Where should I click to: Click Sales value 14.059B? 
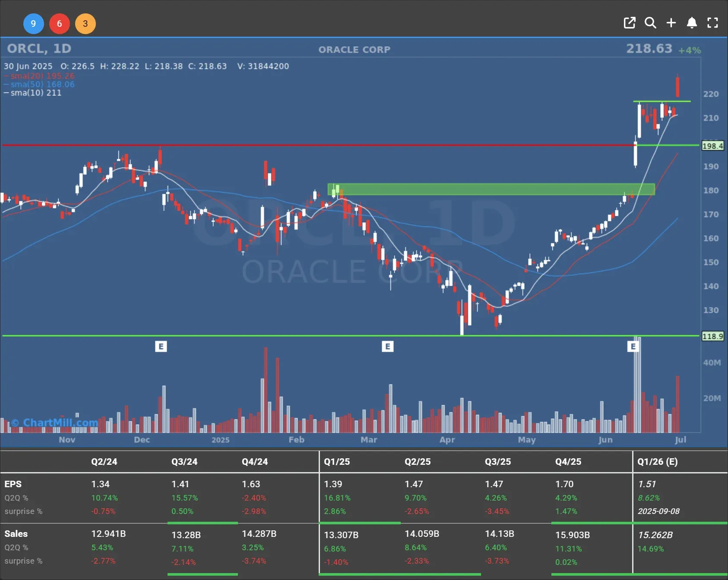pyautogui.click(x=422, y=534)
